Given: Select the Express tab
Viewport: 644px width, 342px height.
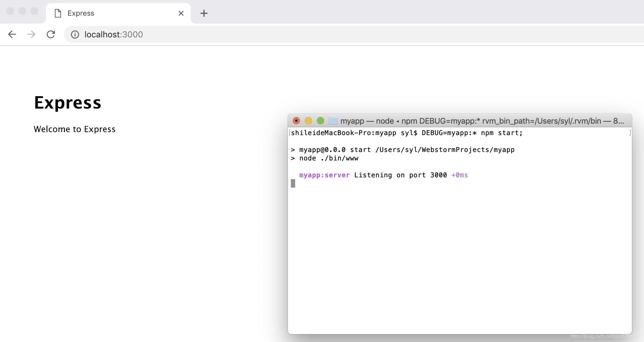Looking at the screenshot, I should tap(118, 13).
